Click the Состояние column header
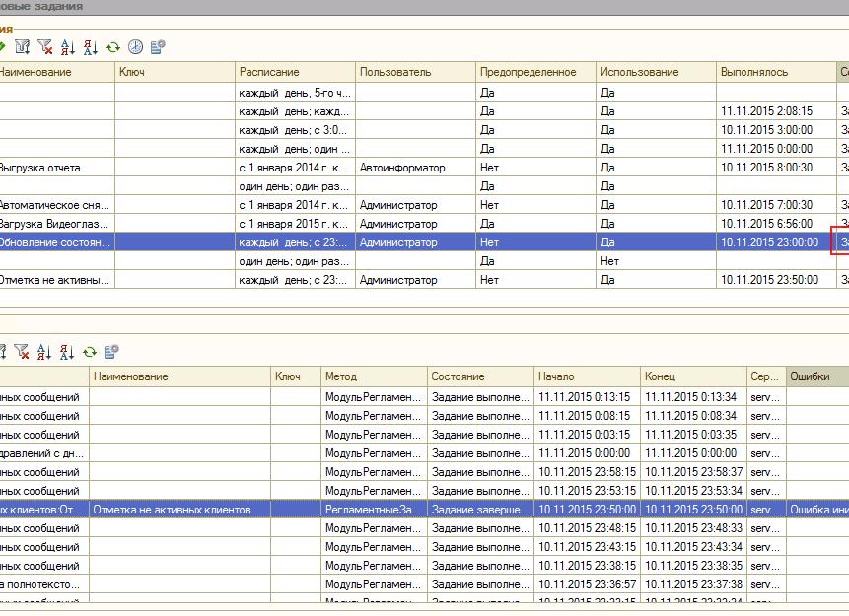Viewport: 849px width, 616px height. pos(480,376)
